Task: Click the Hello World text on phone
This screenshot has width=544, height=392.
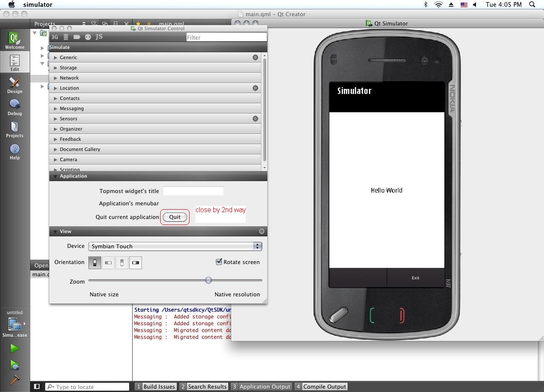Action: [386, 190]
